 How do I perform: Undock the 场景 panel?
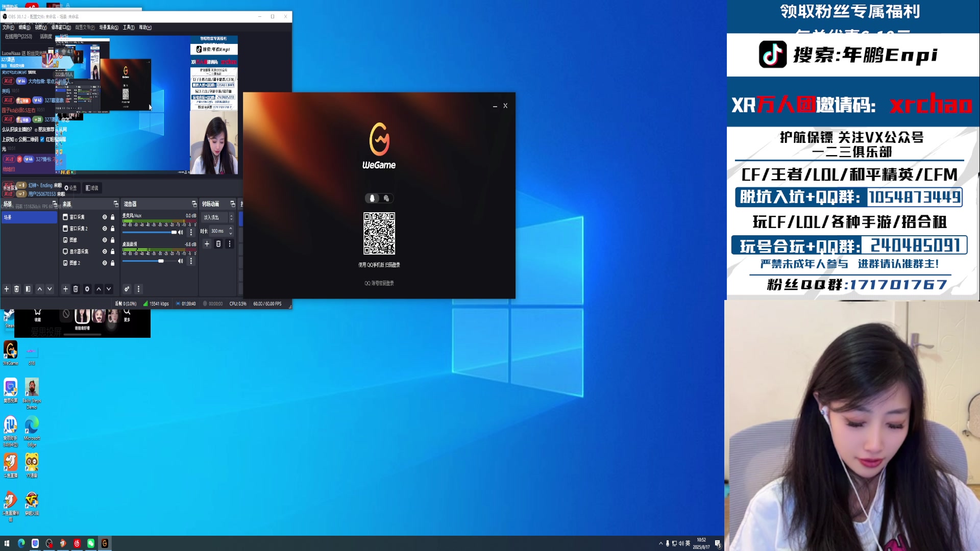(x=55, y=204)
